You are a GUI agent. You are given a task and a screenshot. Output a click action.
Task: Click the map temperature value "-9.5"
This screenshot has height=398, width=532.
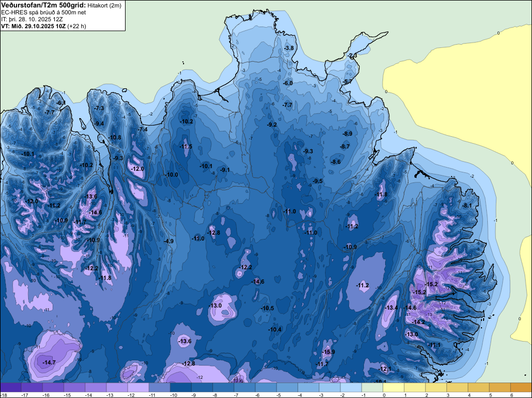point(318,181)
